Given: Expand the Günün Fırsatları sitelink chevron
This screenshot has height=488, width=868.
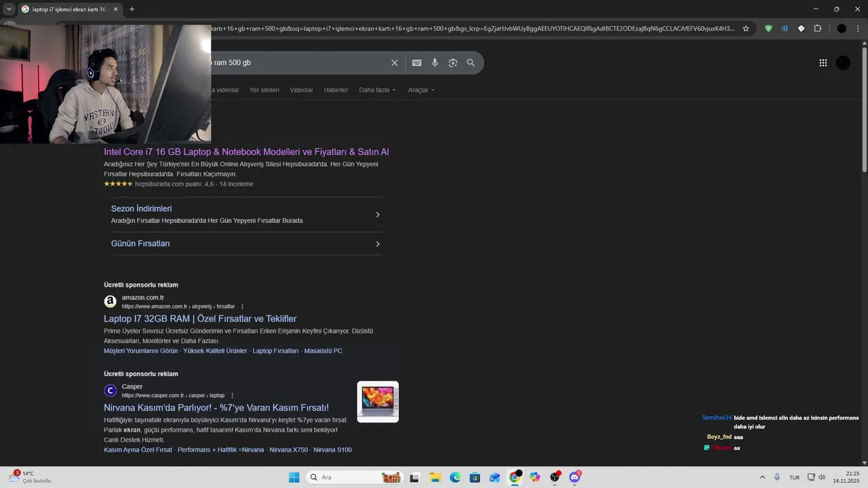Looking at the screenshot, I should tap(378, 243).
